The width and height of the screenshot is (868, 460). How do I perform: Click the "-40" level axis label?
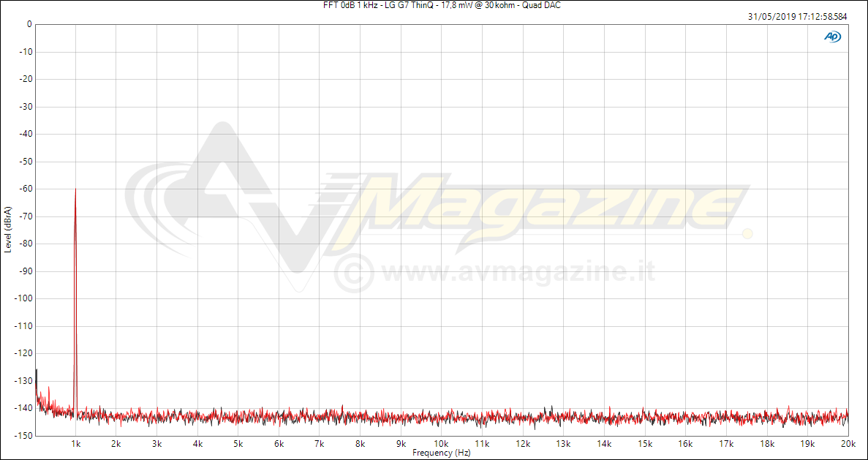point(26,134)
